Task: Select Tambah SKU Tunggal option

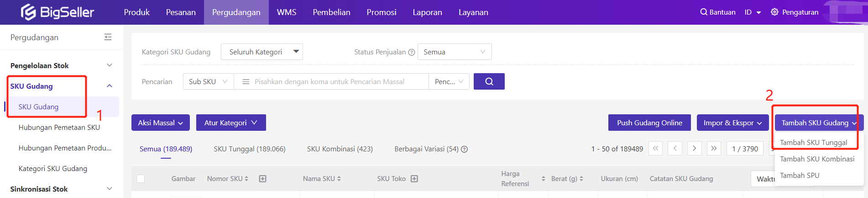Action: pos(813,142)
